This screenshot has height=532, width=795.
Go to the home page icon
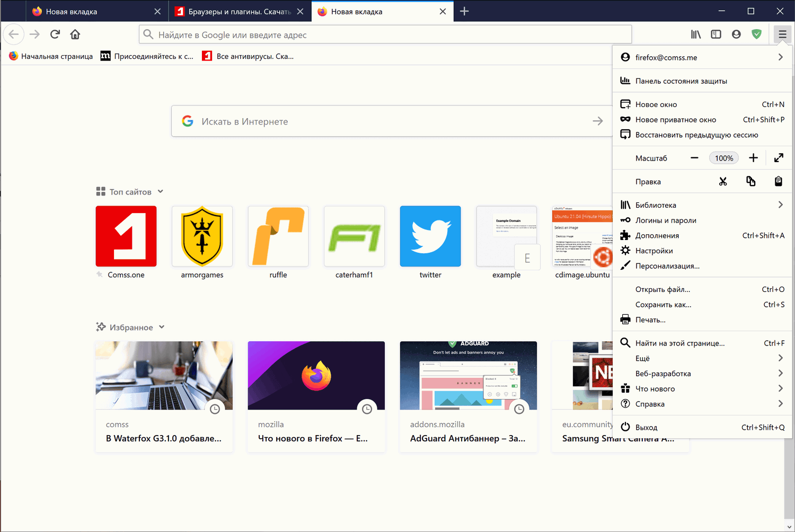click(x=75, y=34)
